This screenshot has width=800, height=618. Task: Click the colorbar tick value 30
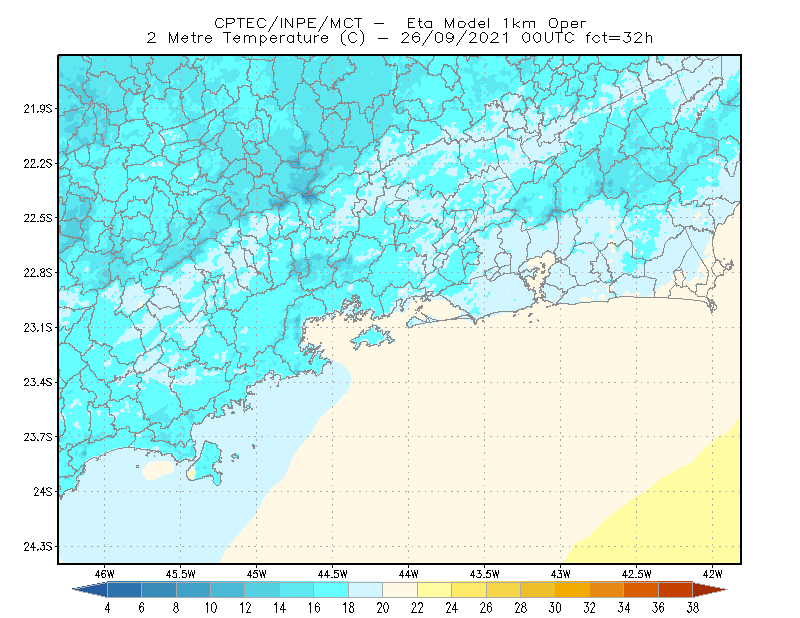point(555,608)
